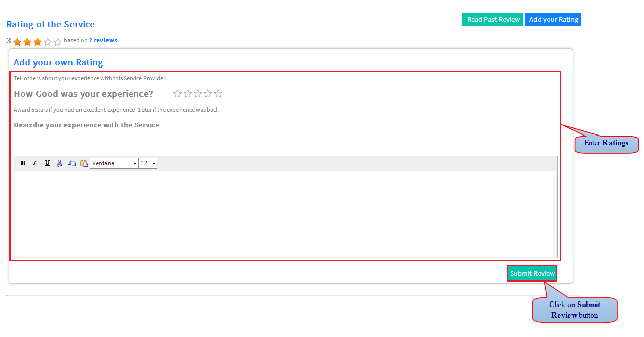
Task: Click the Read Past Review button
Action: click(x=492, y=19)
